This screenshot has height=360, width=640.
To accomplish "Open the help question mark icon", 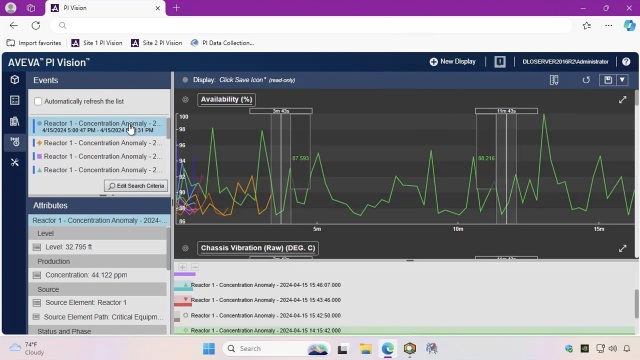I will click(x=626, y=62).
